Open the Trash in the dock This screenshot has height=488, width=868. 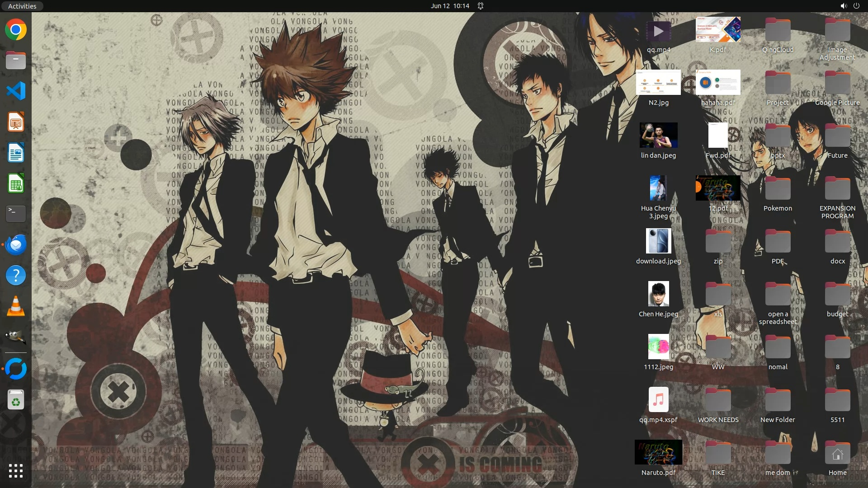tap(16, 400)
